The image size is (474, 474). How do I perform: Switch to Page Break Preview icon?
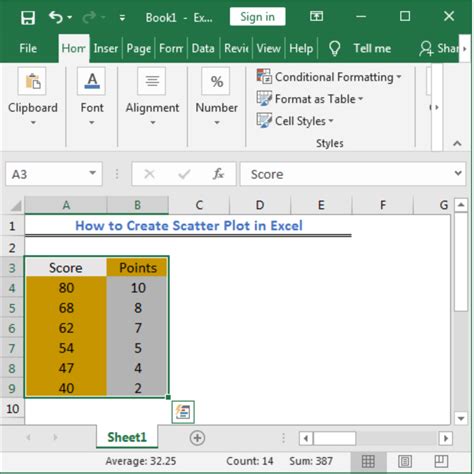pos(441,461)
